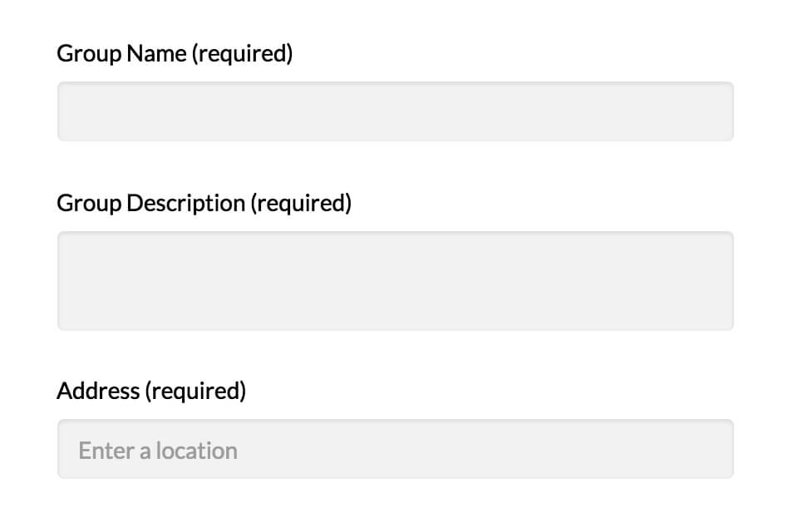This screenshot has width=798, height=532.
Task: Click the Address location input field
Action: [x=395, y=449]
